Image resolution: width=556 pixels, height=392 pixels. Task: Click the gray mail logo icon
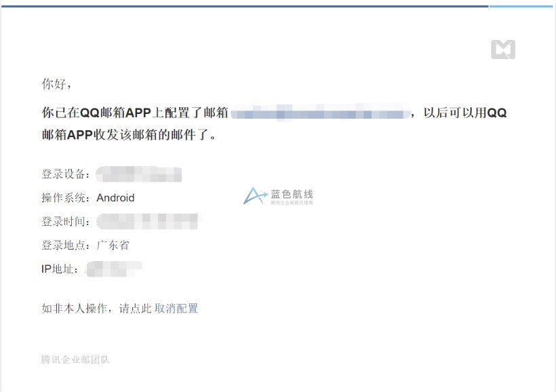point(503,50)
